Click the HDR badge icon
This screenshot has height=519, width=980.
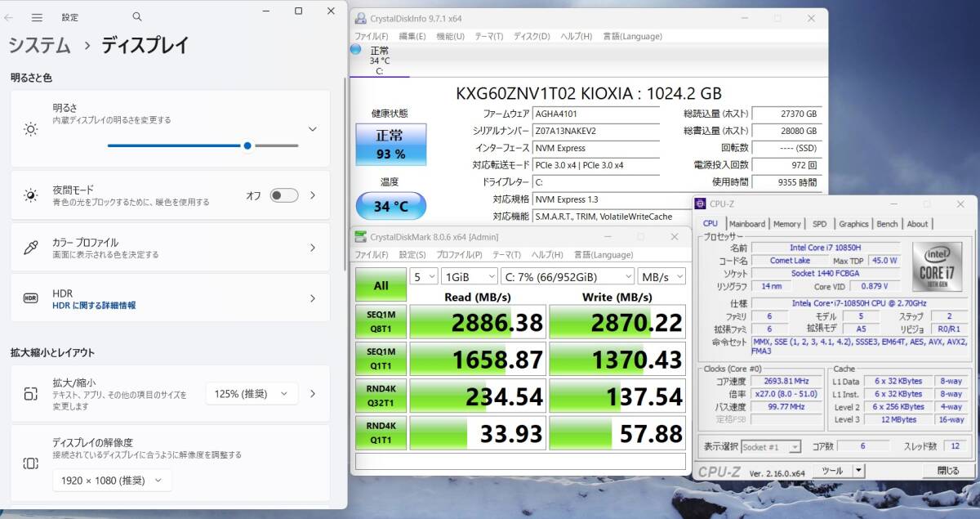pyautogui.click(x=30, y=298)
